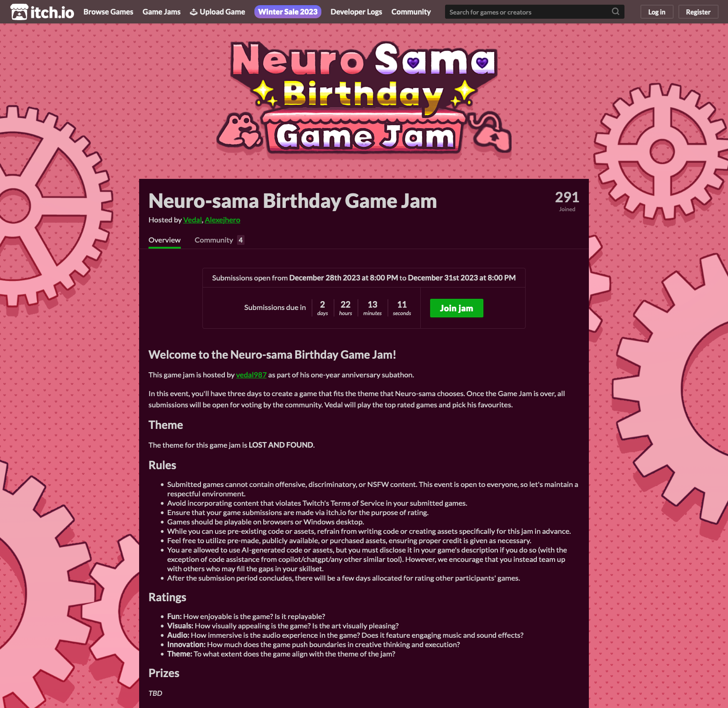Click the Submissions due in countdown label
The image size is (728, 708).
tap(275, 308)
